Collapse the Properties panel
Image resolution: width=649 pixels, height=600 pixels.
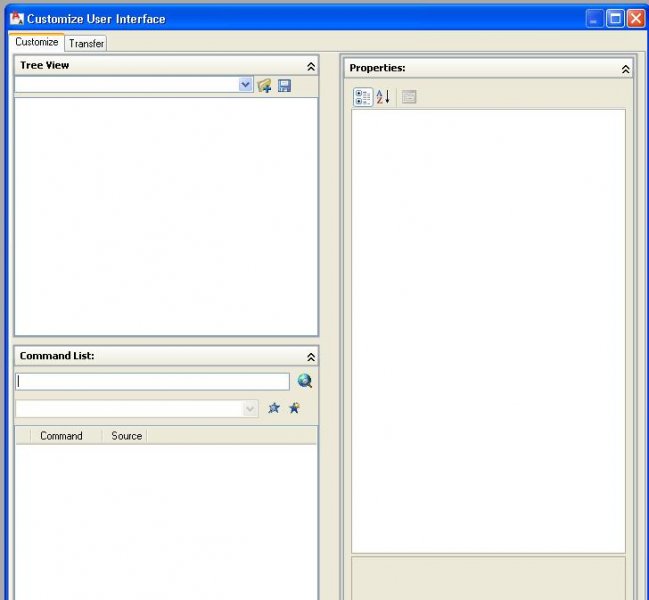click(625, 69)
